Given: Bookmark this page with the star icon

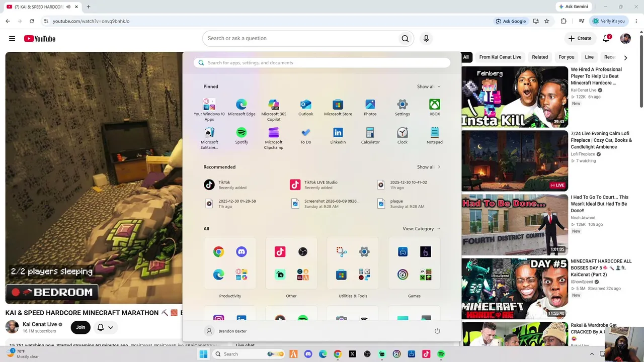Looking at the screenshot, I should pos(547,21).
